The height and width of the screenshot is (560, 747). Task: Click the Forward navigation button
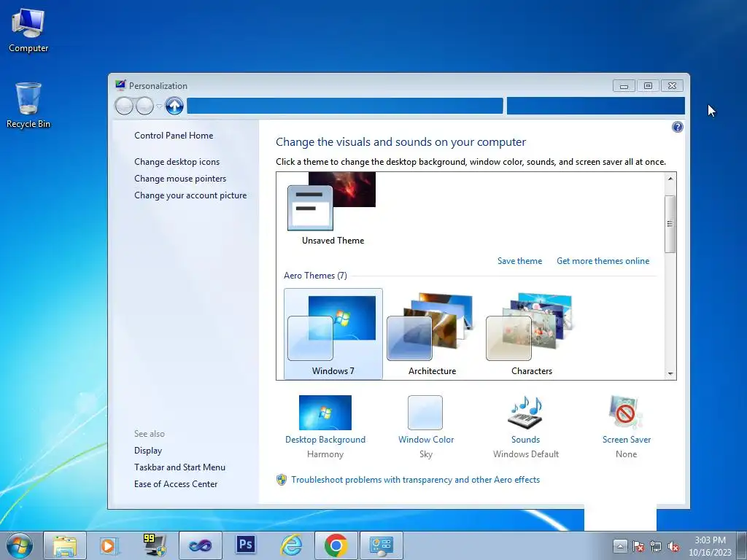[144, 106]
